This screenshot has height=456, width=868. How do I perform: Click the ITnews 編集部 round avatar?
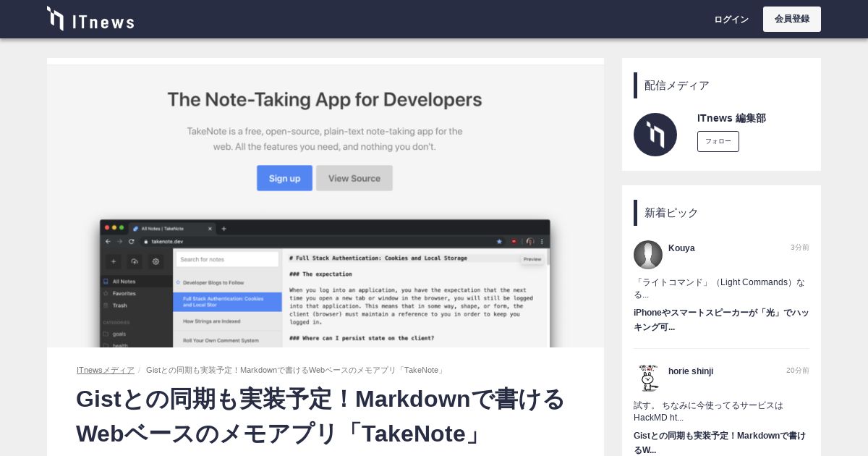coord(655,135)
